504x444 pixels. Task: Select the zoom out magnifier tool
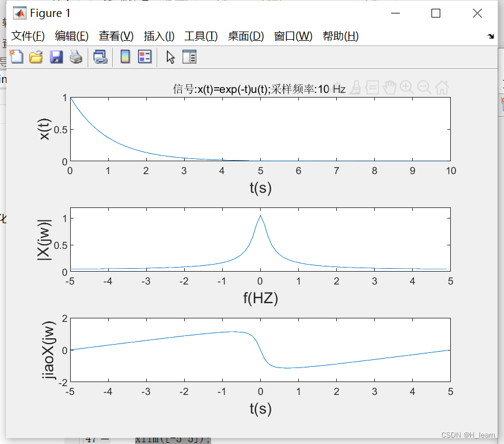(424, 87)
